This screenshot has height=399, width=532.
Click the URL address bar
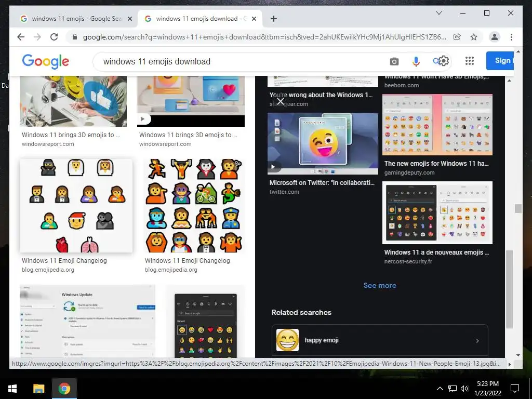point(264,37)
